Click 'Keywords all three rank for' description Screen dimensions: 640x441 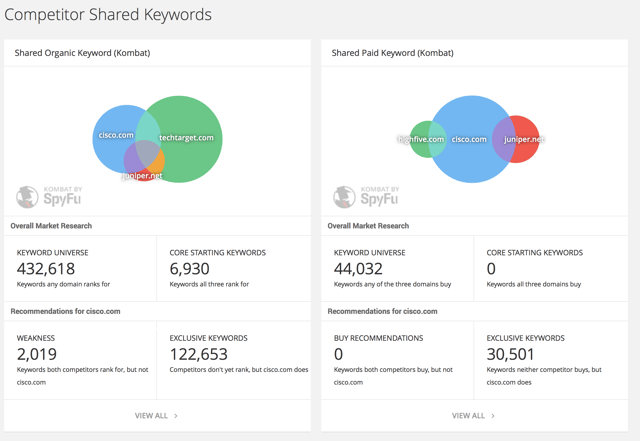tap(209, 284)
